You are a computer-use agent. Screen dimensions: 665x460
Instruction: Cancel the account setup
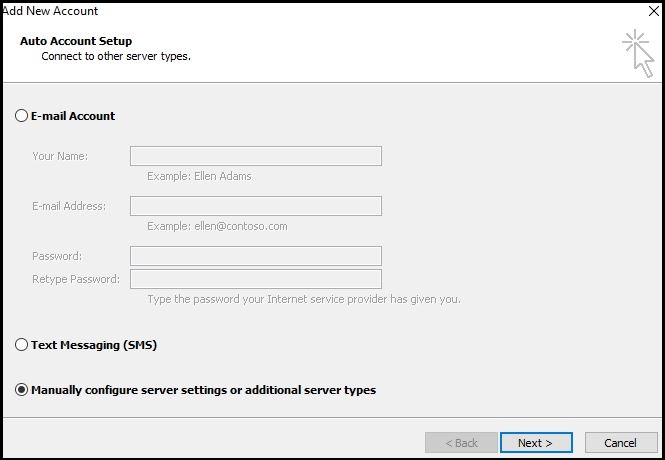[x=621, y=443]
